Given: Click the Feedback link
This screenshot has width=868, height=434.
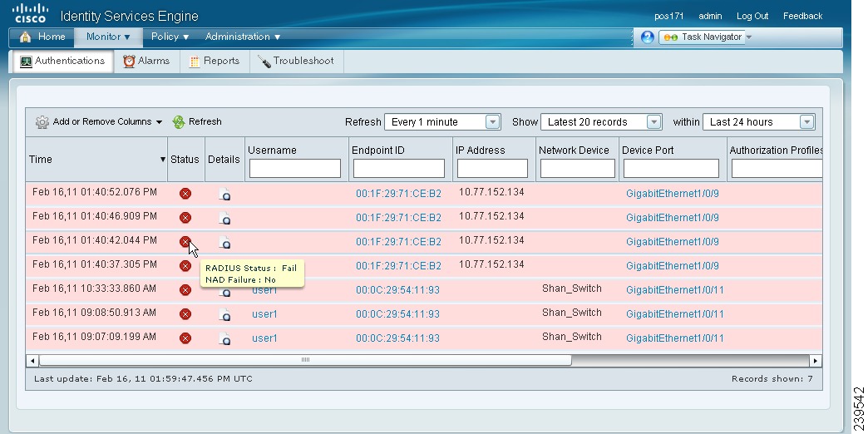Looking at the screenshot, I should click(802, 16).
